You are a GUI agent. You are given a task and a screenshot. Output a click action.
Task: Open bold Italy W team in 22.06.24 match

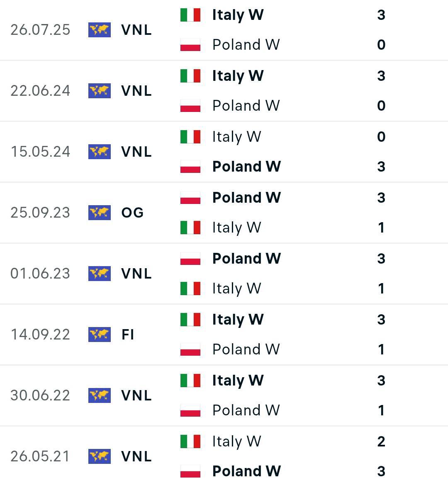[x=238, y=76]
